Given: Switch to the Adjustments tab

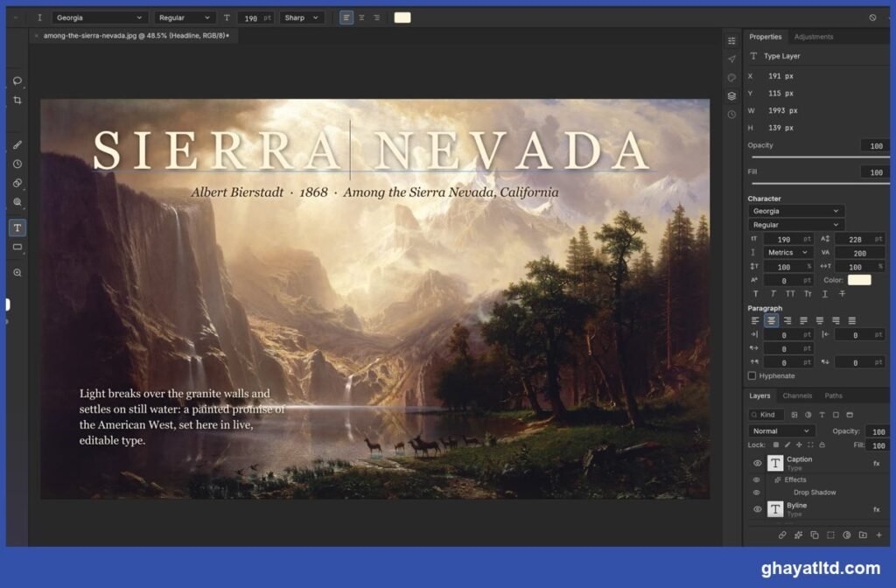Looking at the screenshot, I should tap(813, 37).
